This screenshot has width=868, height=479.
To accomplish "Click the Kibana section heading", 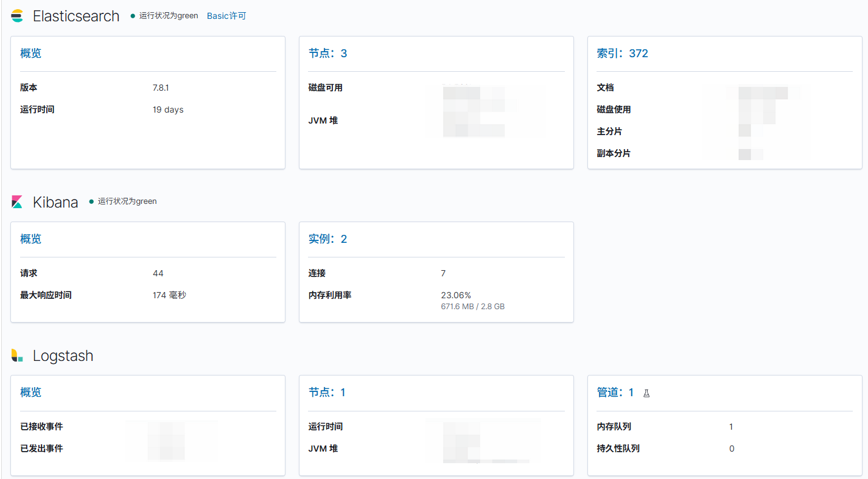I will (55, 203).
